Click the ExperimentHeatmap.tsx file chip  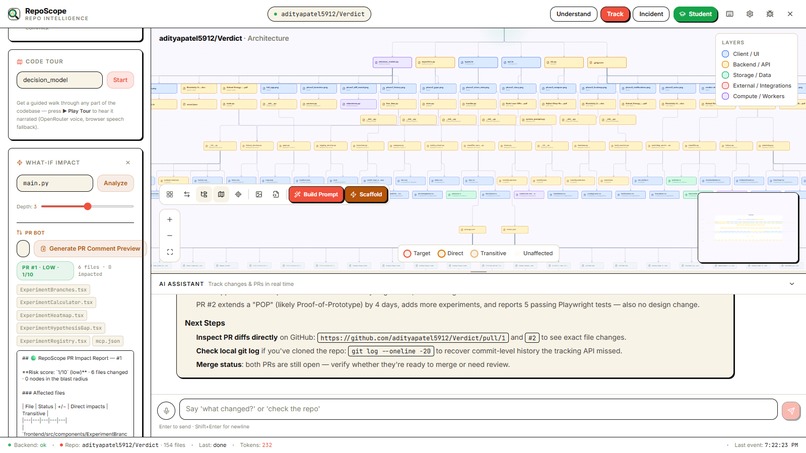coord(51,315)
